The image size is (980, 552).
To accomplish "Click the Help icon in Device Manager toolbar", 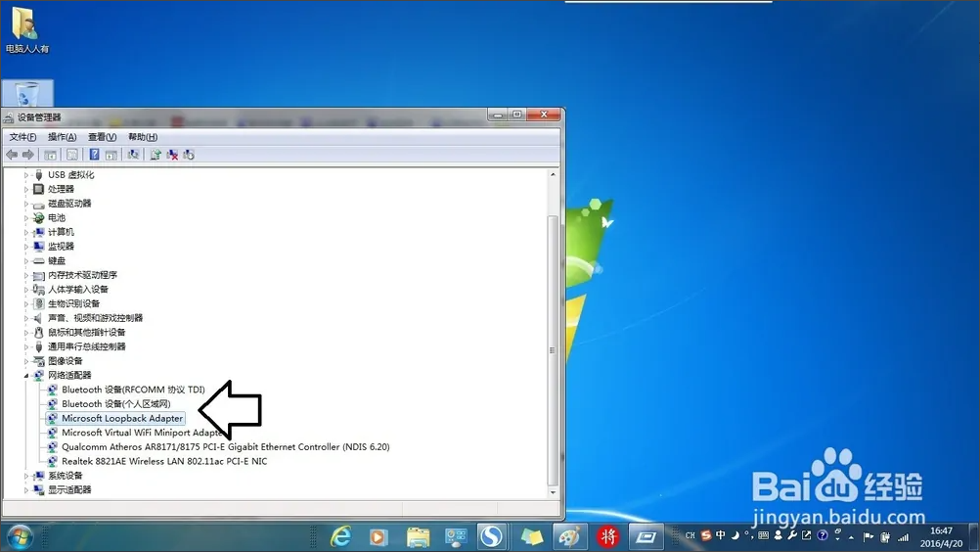I will pyautogui.click(x=94, y=155).
